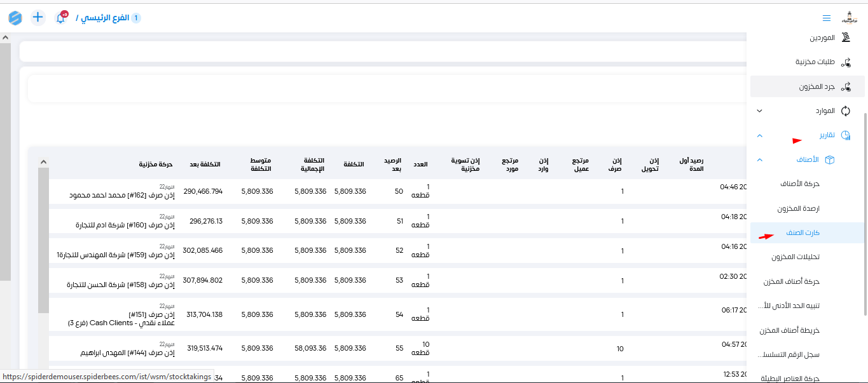Open the حركة الأصناف report
This screenshot has width=868, height=383.
pos(799,184)
